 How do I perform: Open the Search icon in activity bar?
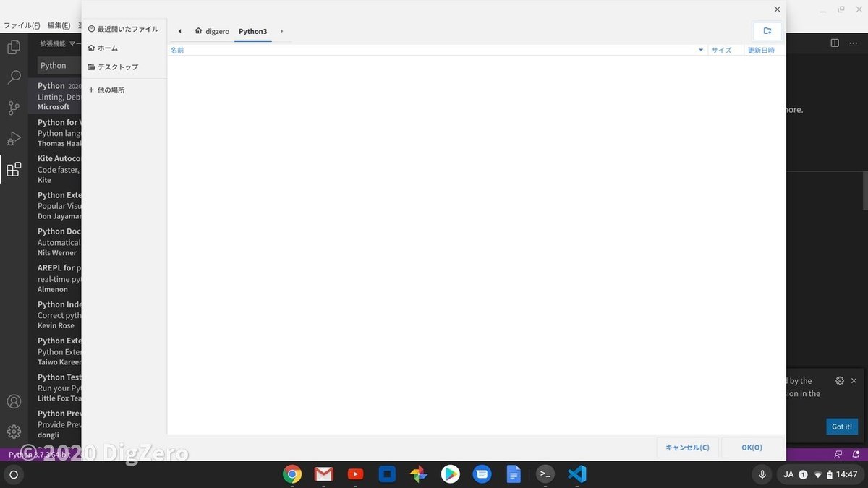tap(14, 77)
